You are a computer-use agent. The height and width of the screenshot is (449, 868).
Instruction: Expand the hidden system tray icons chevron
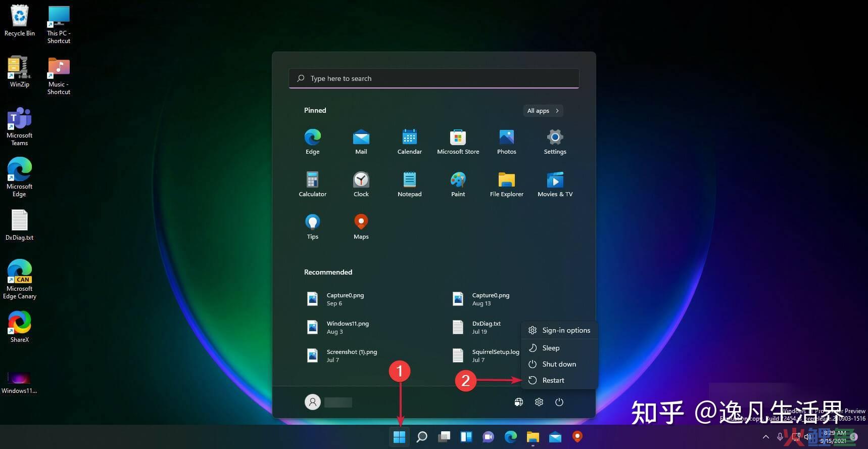[x=765, y=437]
